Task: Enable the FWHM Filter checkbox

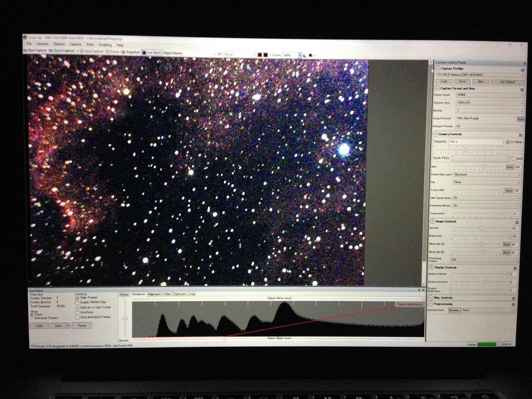Action: (x=77, y=303)
